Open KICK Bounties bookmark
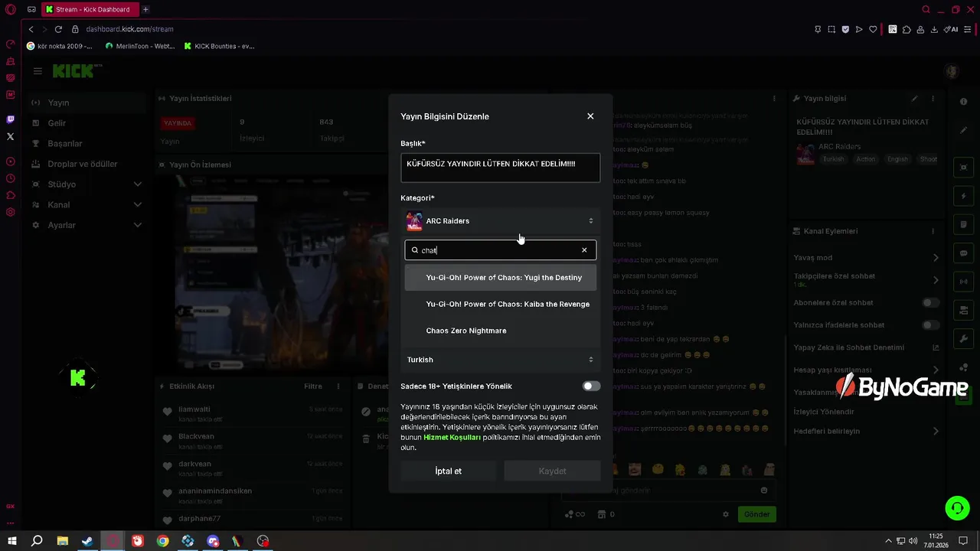Viewport: 980px width, 551px height. 219,46
